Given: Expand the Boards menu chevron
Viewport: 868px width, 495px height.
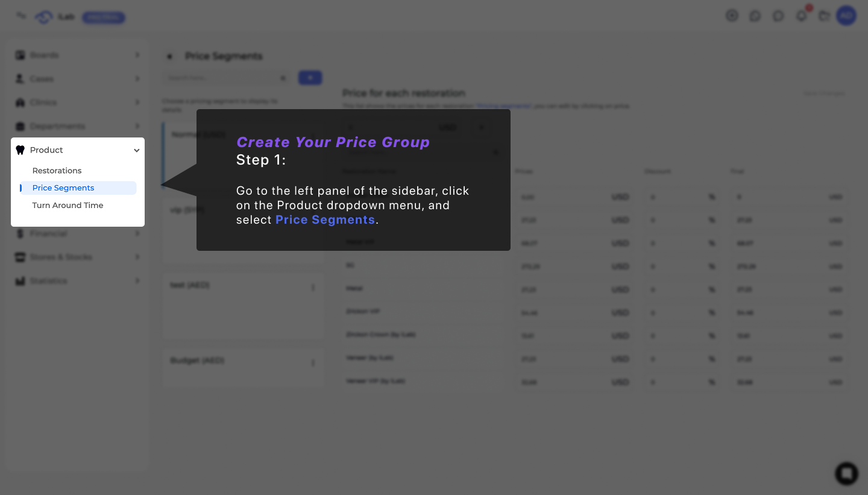Looking at the screenshot, I should 137,55.
